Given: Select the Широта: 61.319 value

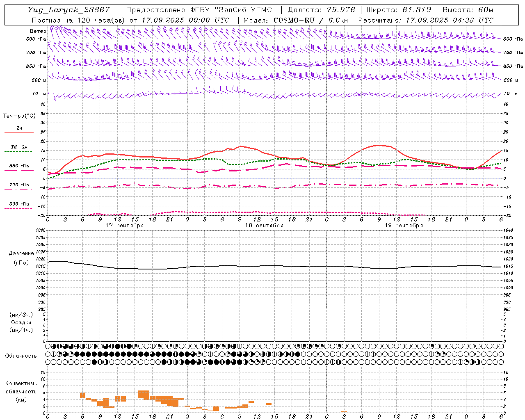Looking at the screenshot, I should click(399, 10).
